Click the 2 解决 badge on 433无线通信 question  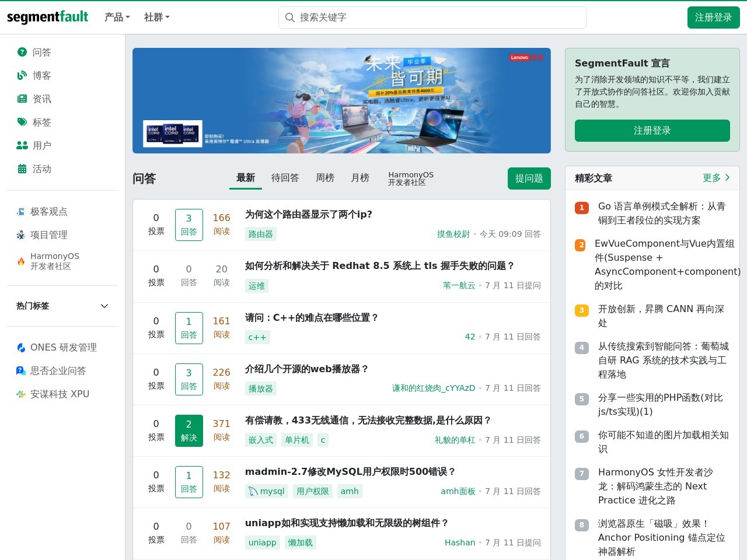click(x=189, y=430)
